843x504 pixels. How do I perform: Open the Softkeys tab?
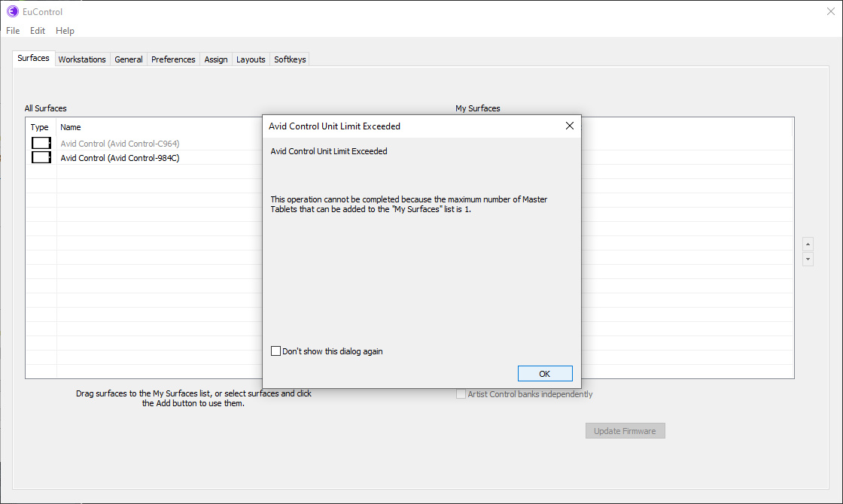point(290,59)
